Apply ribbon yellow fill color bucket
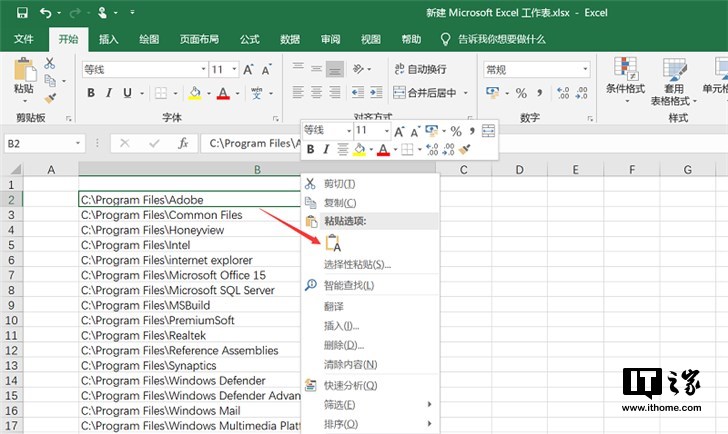Viewport: 728px width, 434px height. click(195, 93)
